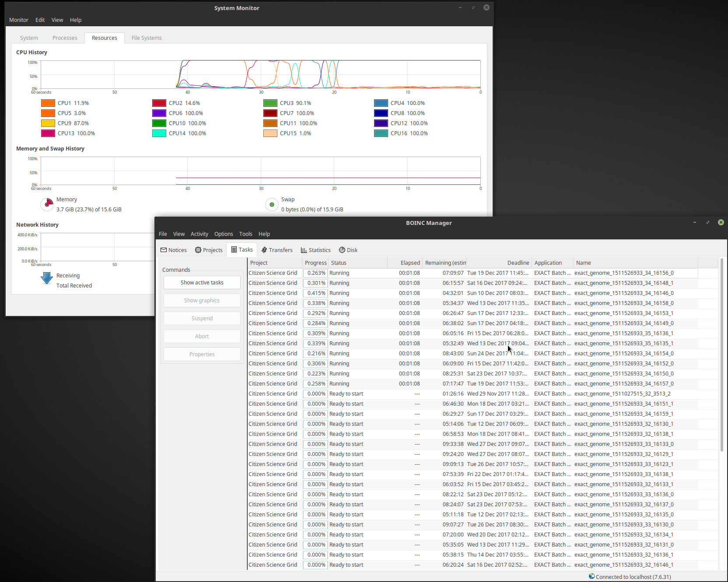Open the Options menu in BOINC Manager
Viewport: 728px width, 582px height.
[224, 234]
